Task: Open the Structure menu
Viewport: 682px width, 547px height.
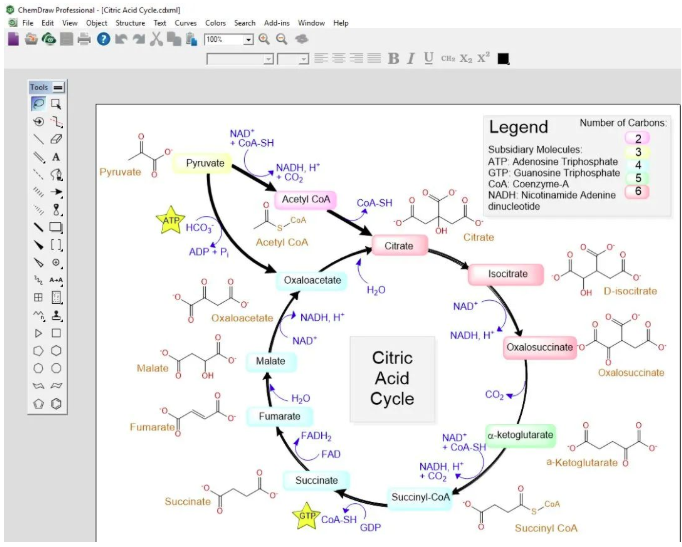Action: [130, 23]
